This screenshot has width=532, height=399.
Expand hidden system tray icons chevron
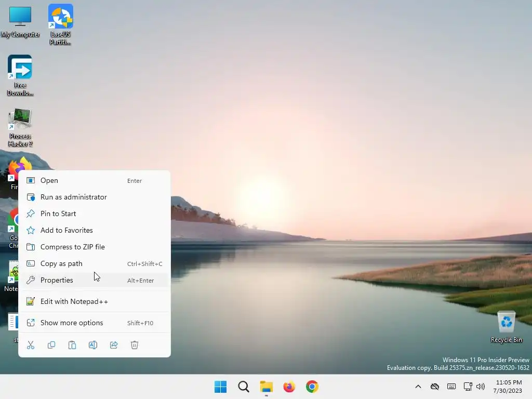(x=418, y=387)
